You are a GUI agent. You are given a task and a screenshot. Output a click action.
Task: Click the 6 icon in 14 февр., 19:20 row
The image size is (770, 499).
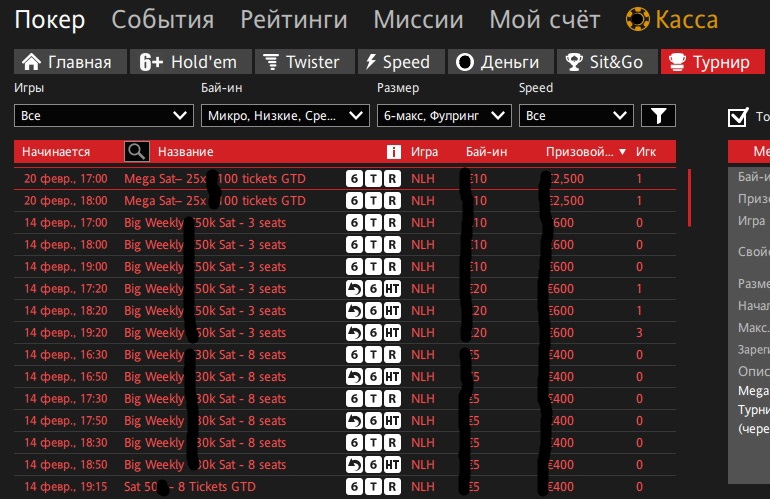373,333
